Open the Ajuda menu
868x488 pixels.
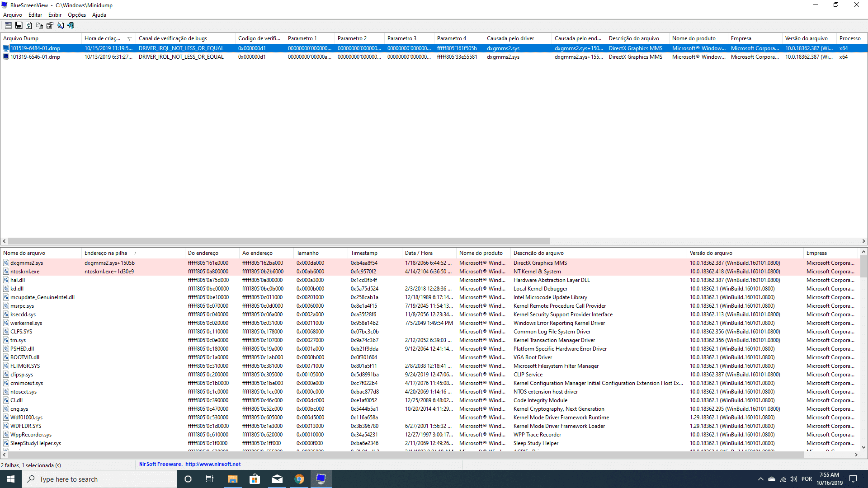(x=99, y=15)
